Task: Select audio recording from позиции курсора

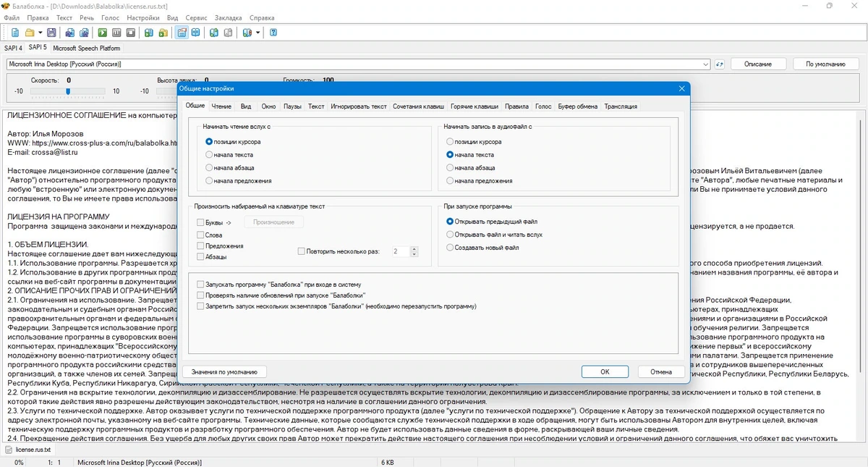Action: pyautogui.click(x=451, y=142)
